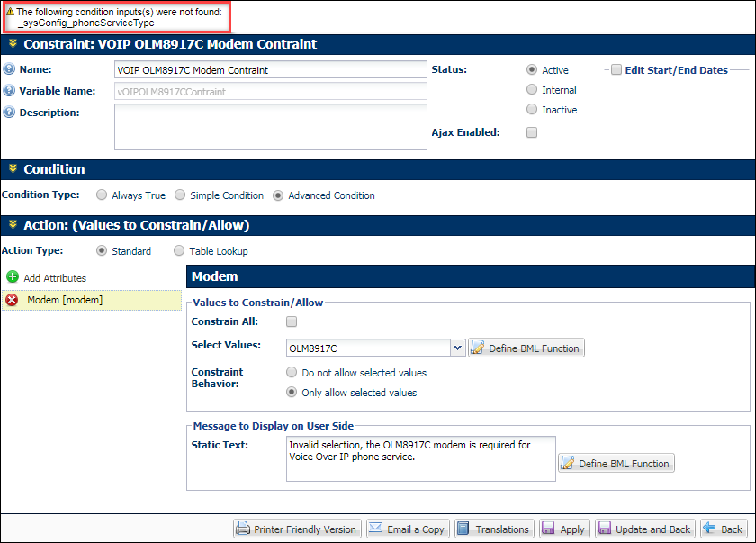Collapse the Condition section chevron
Viewport: 756px width, 543px height.
coord(13,168)
